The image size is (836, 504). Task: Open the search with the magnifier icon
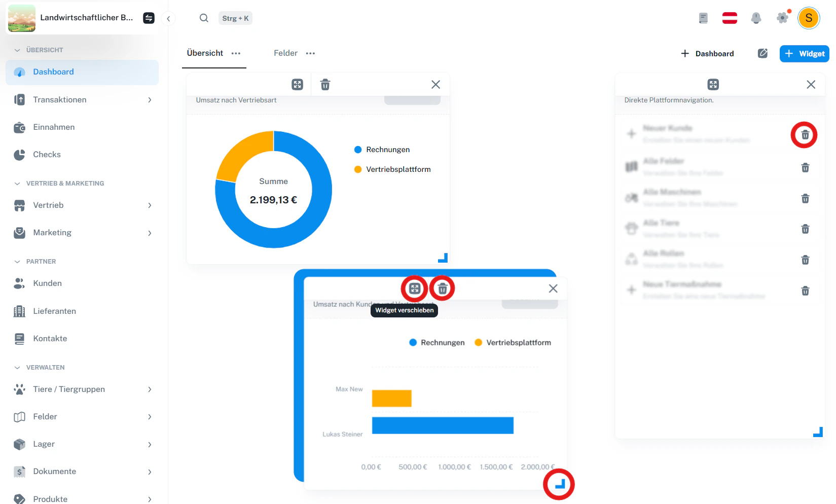(x=204, y=18)
